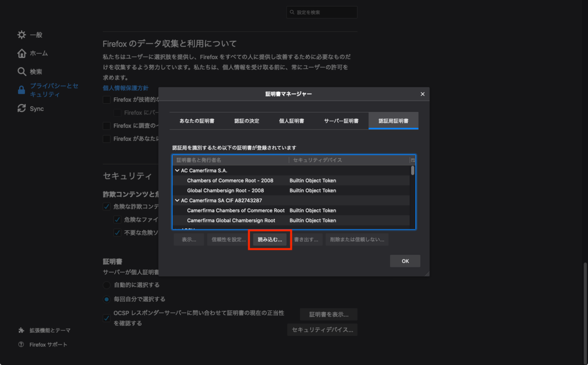Viewport: 588px width, 365px height.
Task: Open the Sync settings category
Action: pyautogui.click(x=37, y=108)
